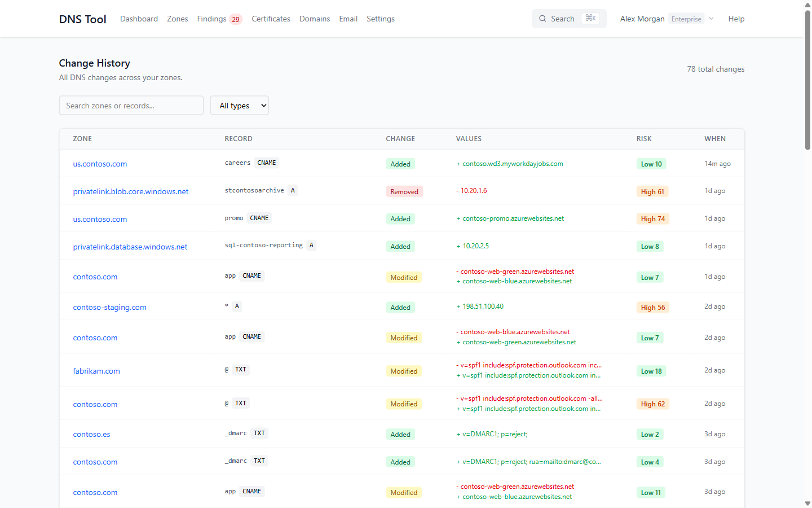812x508 pixels.
Task: Open us.contoso.com link in careers row
Action: [100, 164]
